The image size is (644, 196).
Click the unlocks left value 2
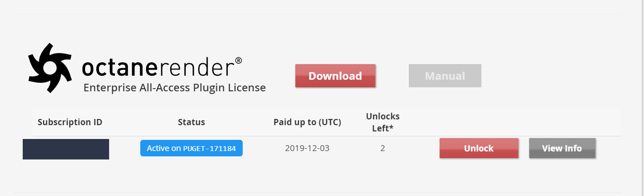coord(383,148)
